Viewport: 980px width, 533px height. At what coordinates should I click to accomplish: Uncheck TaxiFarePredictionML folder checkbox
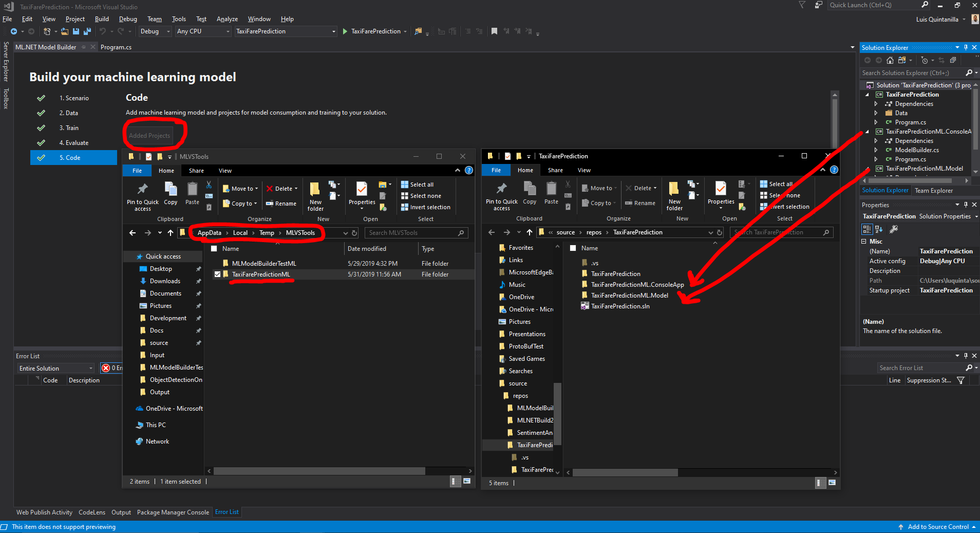pyautogui.click(x=218, y=274)
